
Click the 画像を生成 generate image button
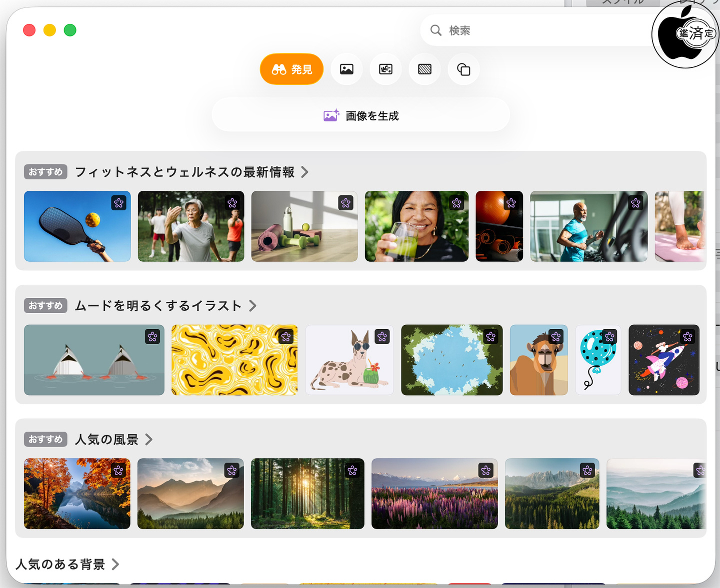pyautogui.click(x=360, y=116)
